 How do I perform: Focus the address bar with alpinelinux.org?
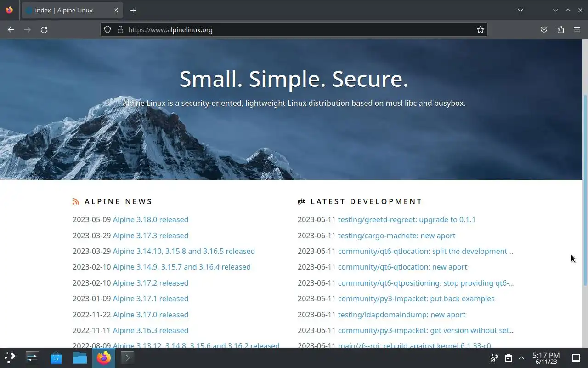pyautogui.click(x=294, y=29)
